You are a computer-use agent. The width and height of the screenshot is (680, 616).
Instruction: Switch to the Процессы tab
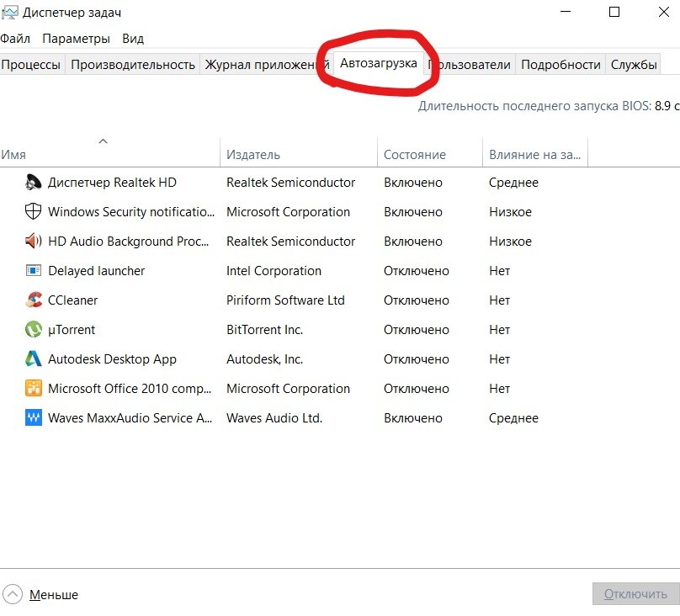[31, 65]
